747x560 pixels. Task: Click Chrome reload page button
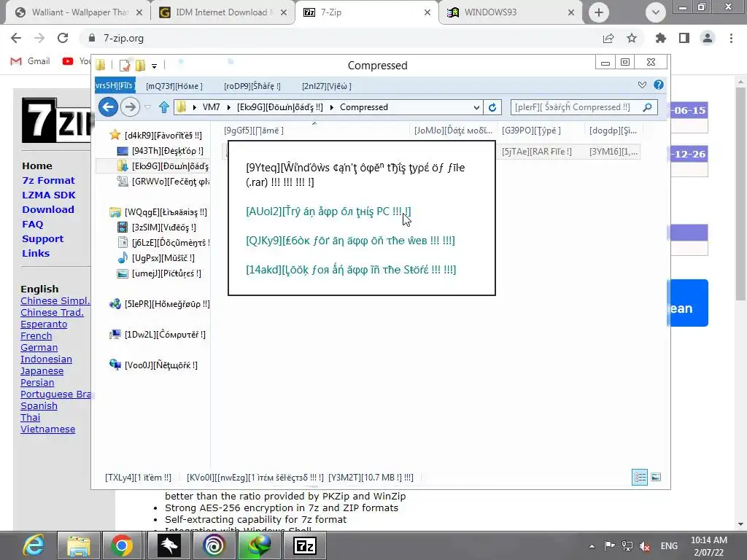click(x=63, y=38)
